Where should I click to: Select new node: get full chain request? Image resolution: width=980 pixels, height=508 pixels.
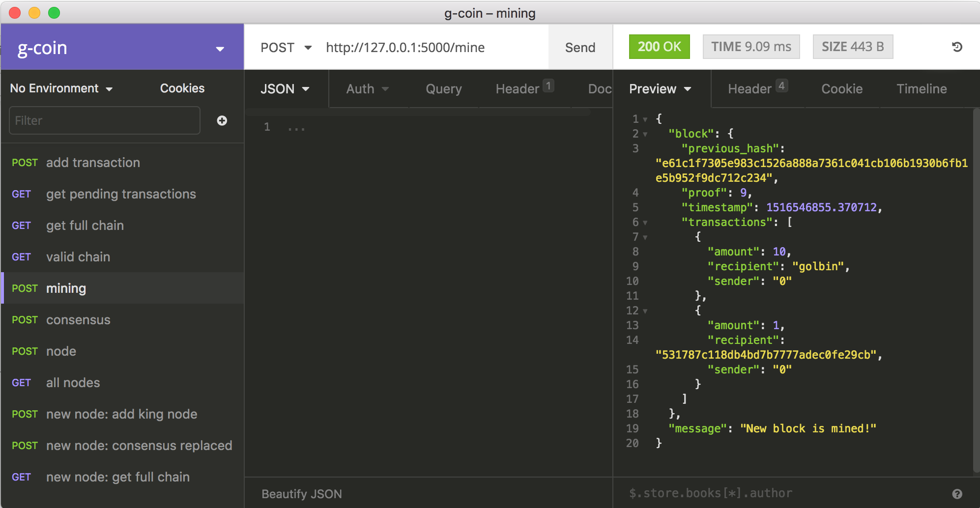pos(123,477)
